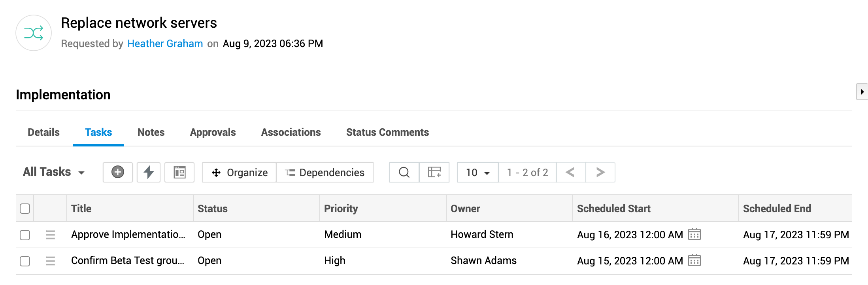Open the task search magnifier icon
The image size is (868, 285).
pyautogui.click(x=404, y=172)
